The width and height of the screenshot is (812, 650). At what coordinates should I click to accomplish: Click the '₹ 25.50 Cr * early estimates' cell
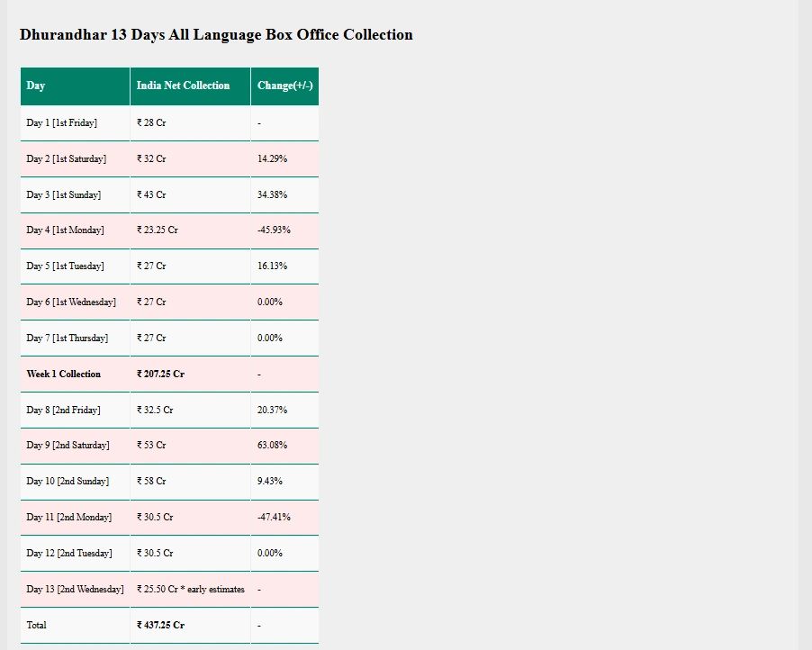(190, 590)
